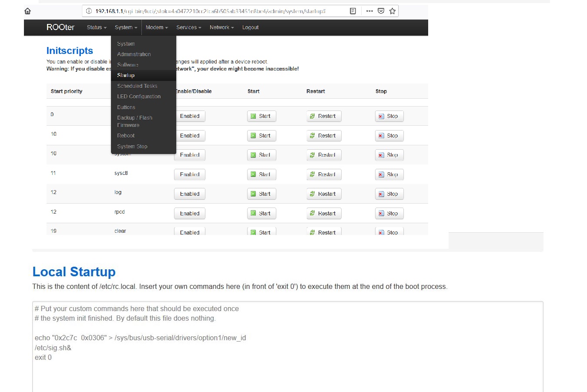Viewport: 587px width, 392px height.
Task: Open the Network dropdown menu
Action: (x=221, y=27)
